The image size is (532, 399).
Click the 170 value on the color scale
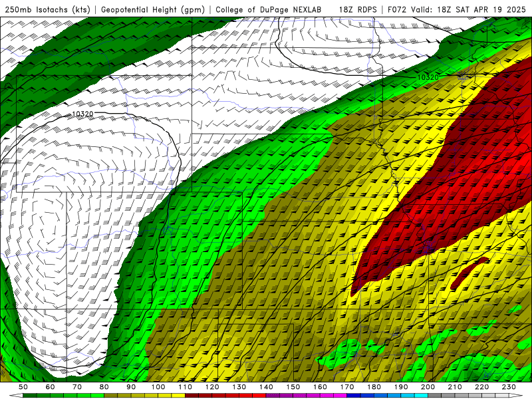click(346, 387)
